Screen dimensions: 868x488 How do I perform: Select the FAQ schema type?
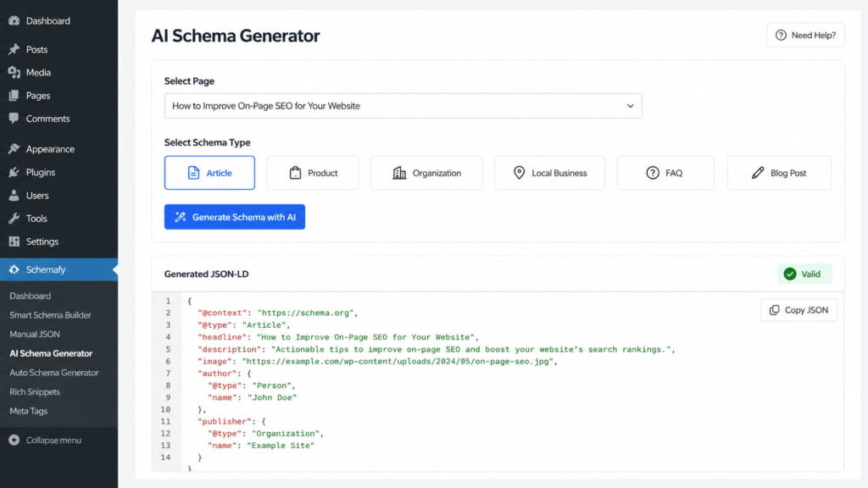pyautogui.click(x=665, y=173)
